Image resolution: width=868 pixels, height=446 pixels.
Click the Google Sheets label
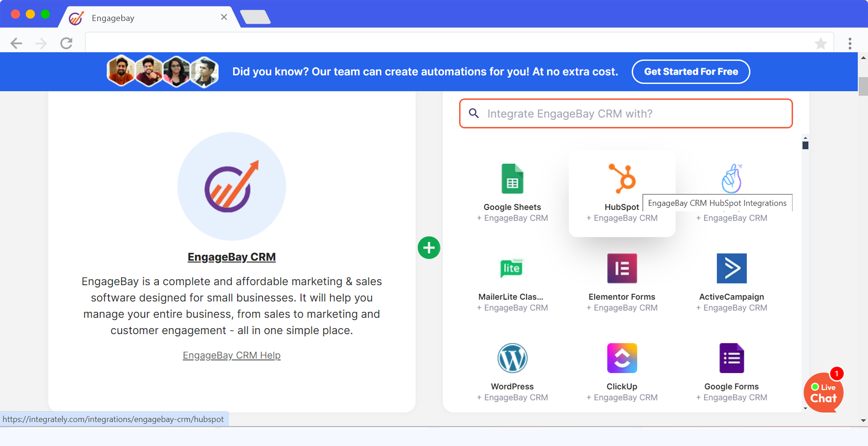(x=512, y=207)
